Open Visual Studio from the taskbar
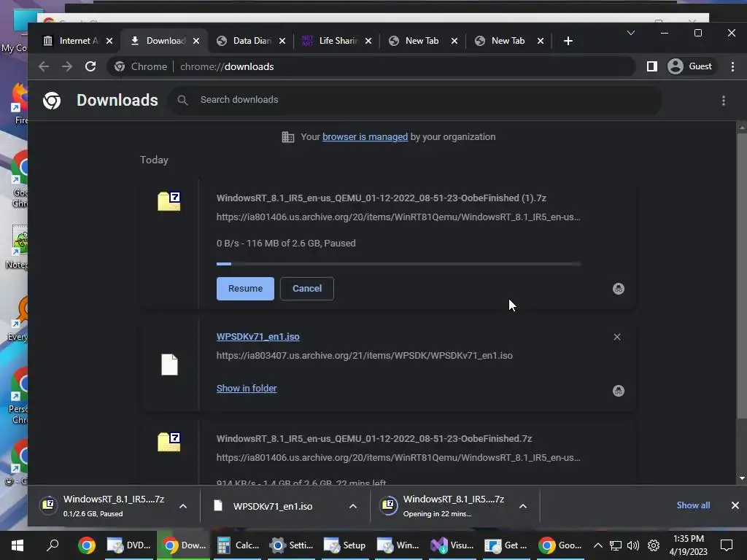747x560 pixels. click(452, 545)
